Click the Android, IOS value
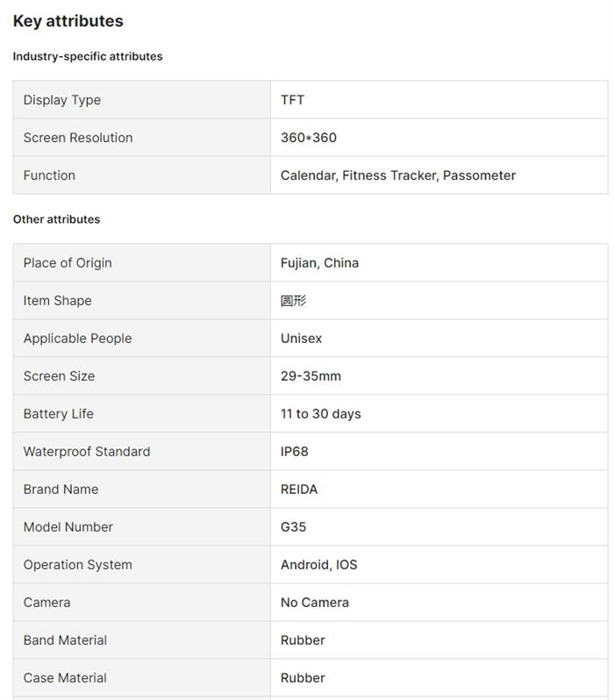The width and height of the screenshot is (614, 700). pos(319,565)
